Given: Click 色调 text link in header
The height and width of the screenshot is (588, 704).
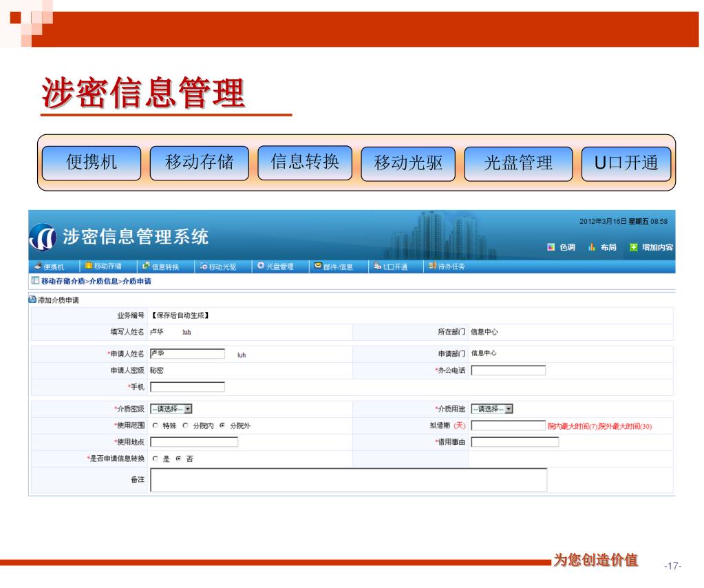Looking at the screenshot, I should [x=568, y=247].
